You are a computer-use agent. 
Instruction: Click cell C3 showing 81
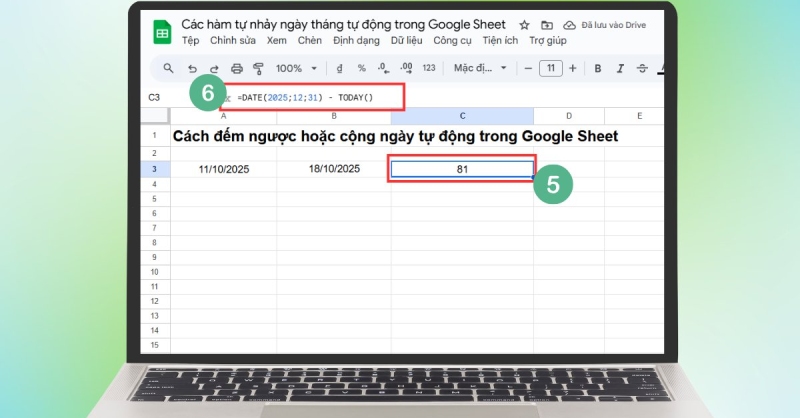pyautogui.click(x=462, y=169)
